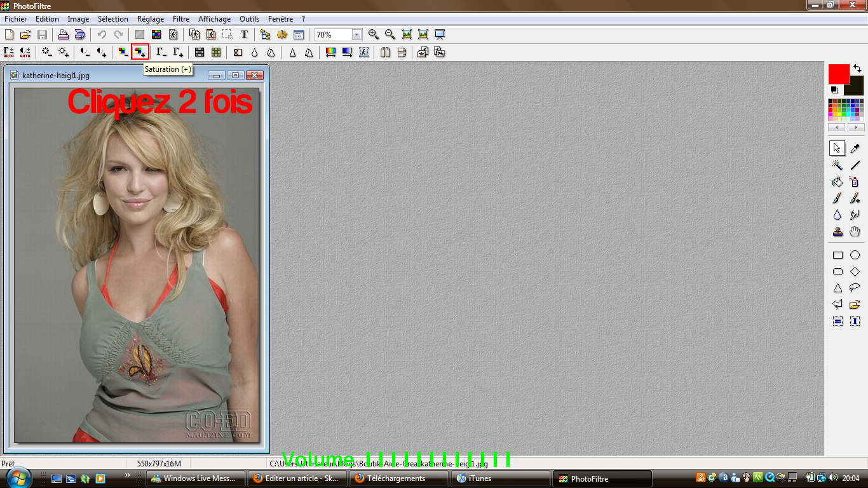Viewport: 868px width, 488px height.
Task: Click the Saturation (+) icon
Action: pos(140,52)
